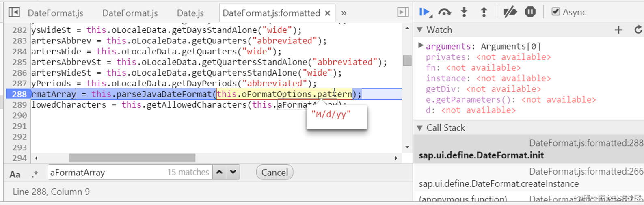Image resolution: width=644 pixels, height=205 pixels.
Task: Click the Line 288, Column 9 status
Action: [x=51, y=192]
